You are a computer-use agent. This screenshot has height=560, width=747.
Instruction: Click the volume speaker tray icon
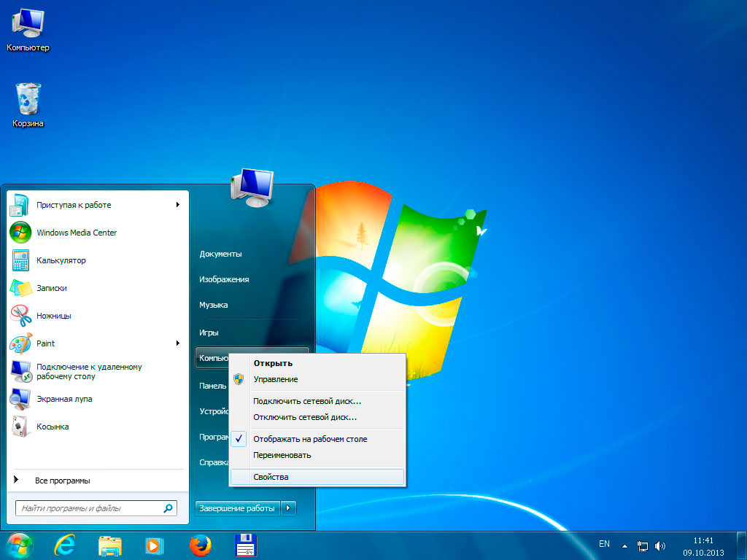659,546
